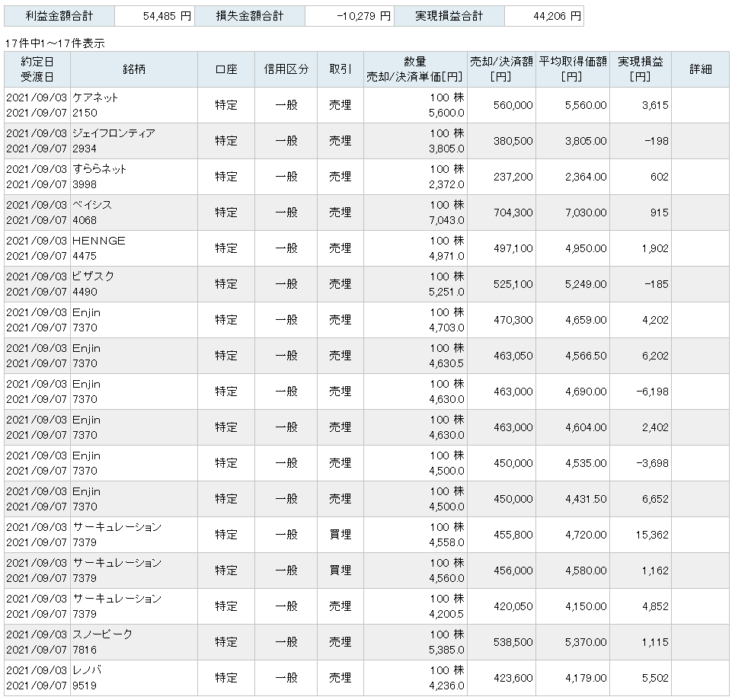Click Enjin realized loss -6,198
732x700 pixels.
click(x=653, y=392)
